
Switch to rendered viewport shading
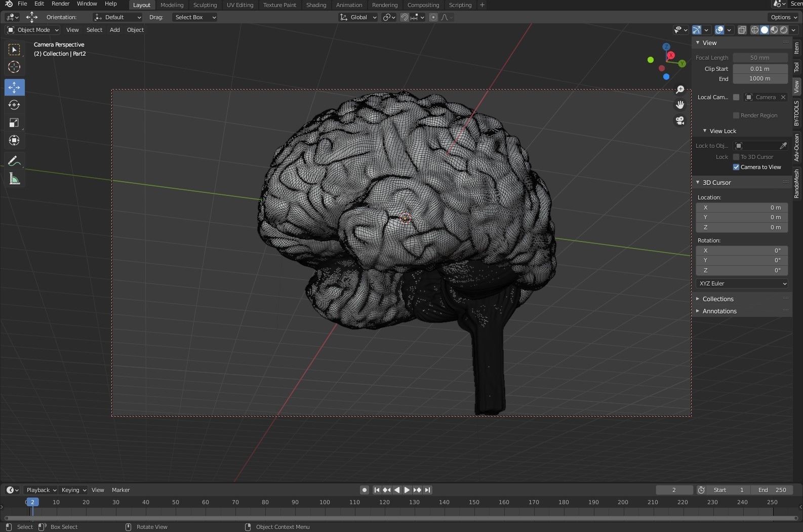click(x=784, y=30)
